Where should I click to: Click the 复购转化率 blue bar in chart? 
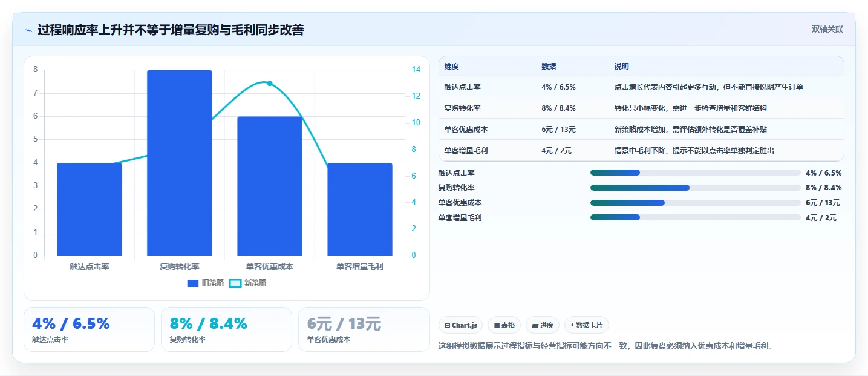click(x=180, y=163)
